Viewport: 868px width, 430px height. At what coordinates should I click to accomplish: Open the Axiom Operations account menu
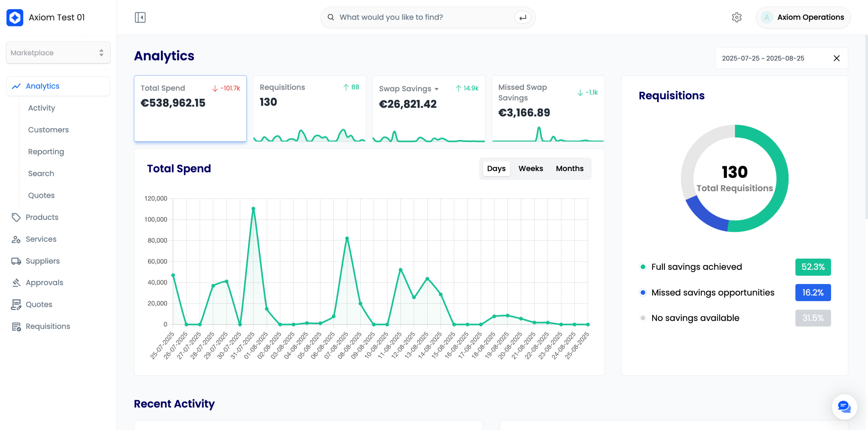pos(803,17)
